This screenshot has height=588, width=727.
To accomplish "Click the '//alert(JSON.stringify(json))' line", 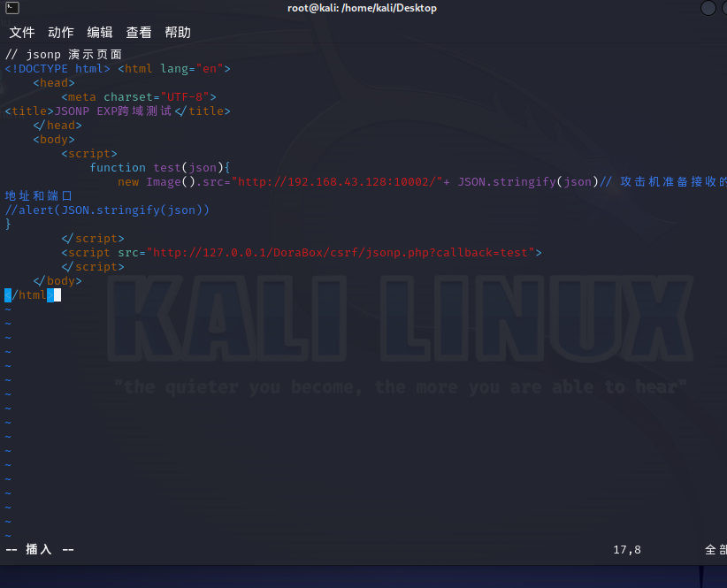I will pos(107,210).
